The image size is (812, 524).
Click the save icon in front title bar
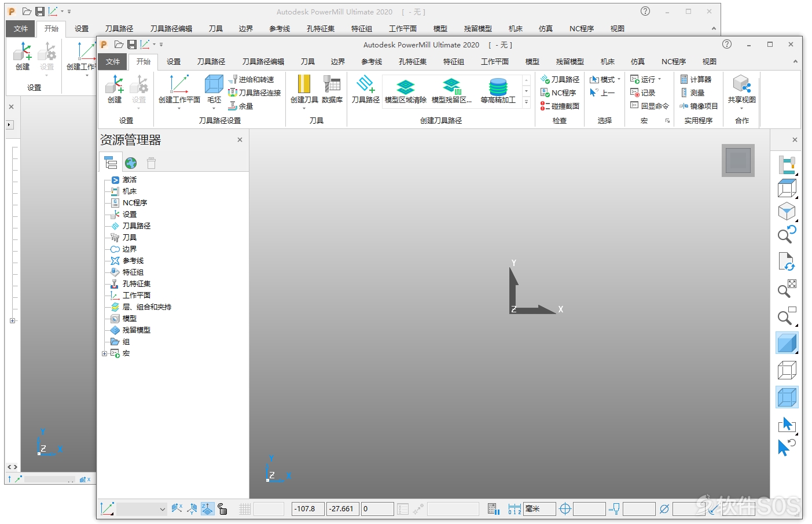[x=132, y=45]
